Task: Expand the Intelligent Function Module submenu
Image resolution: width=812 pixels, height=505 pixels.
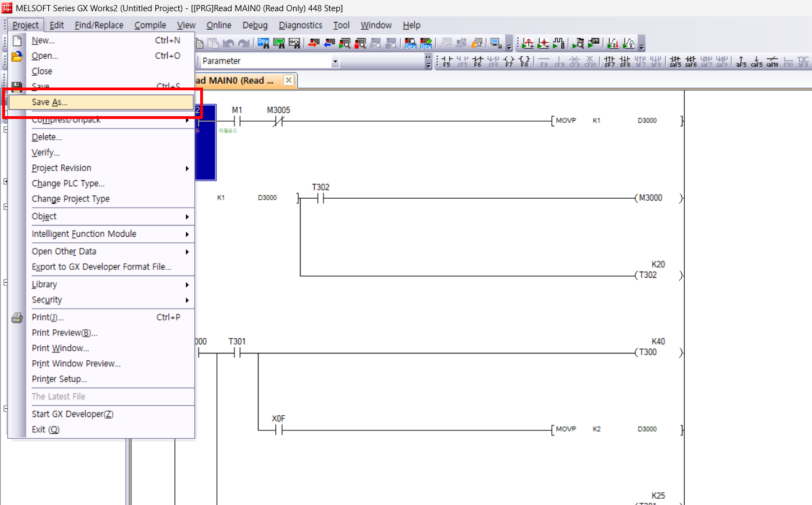Action: [x=187, y=234]
